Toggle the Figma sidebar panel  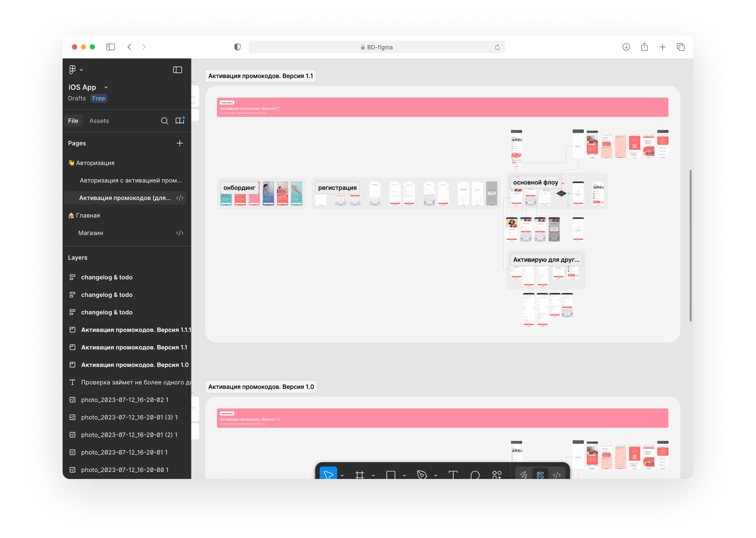coord(178,70)
